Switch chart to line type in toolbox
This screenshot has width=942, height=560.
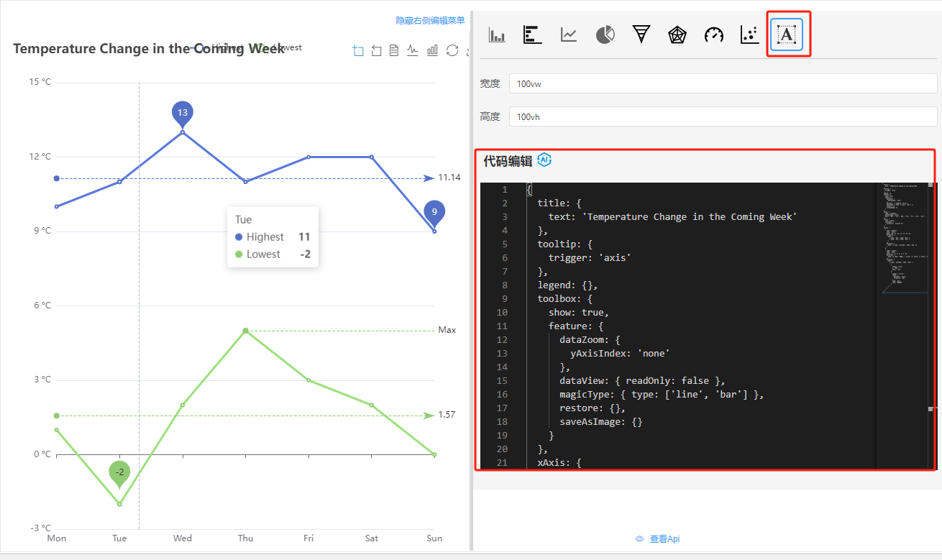point(413,50)
